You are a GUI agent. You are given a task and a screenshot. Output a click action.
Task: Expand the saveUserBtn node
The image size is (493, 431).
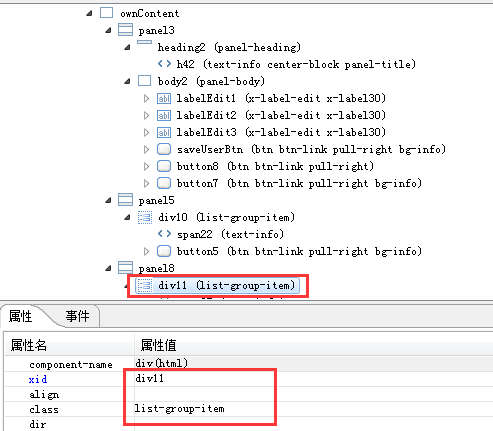[x=146, y=149]
